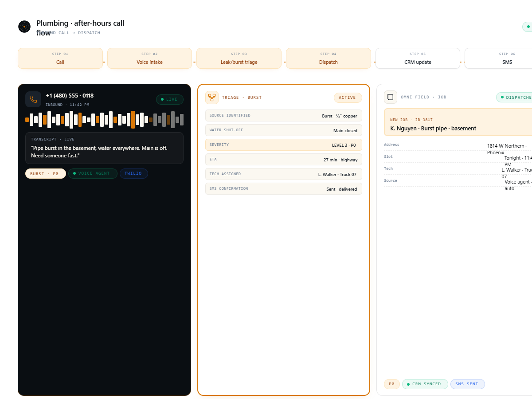Click the BURST · P0 tag

click(x=46, y=173)
